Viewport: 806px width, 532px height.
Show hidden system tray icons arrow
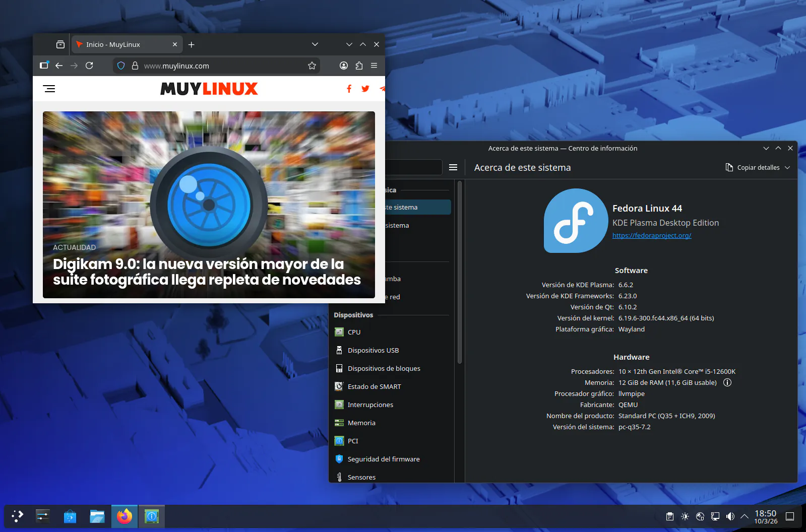[x=744, y=516]
